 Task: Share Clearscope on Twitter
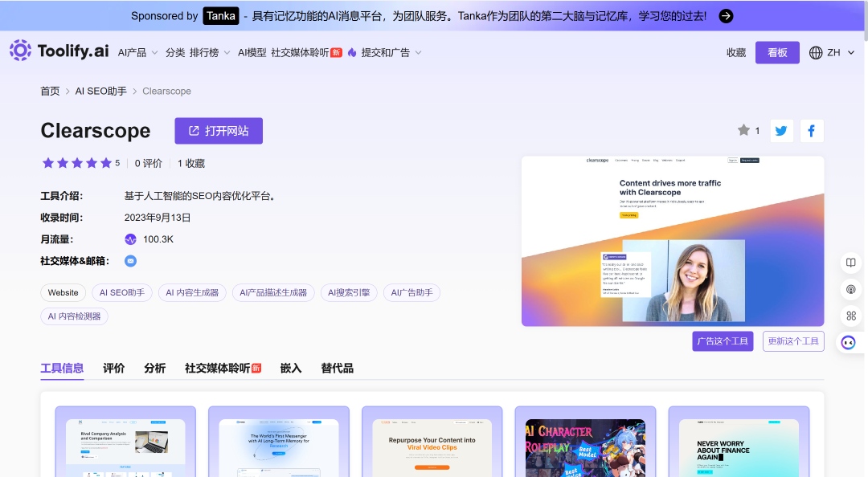click(x=781, y=131)
